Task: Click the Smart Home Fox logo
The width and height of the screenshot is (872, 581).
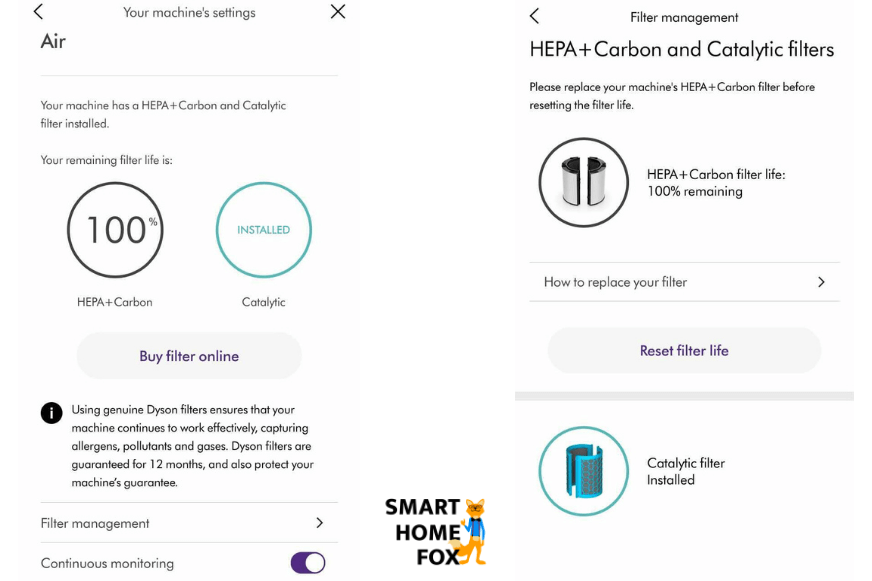Action: (436, 530)
